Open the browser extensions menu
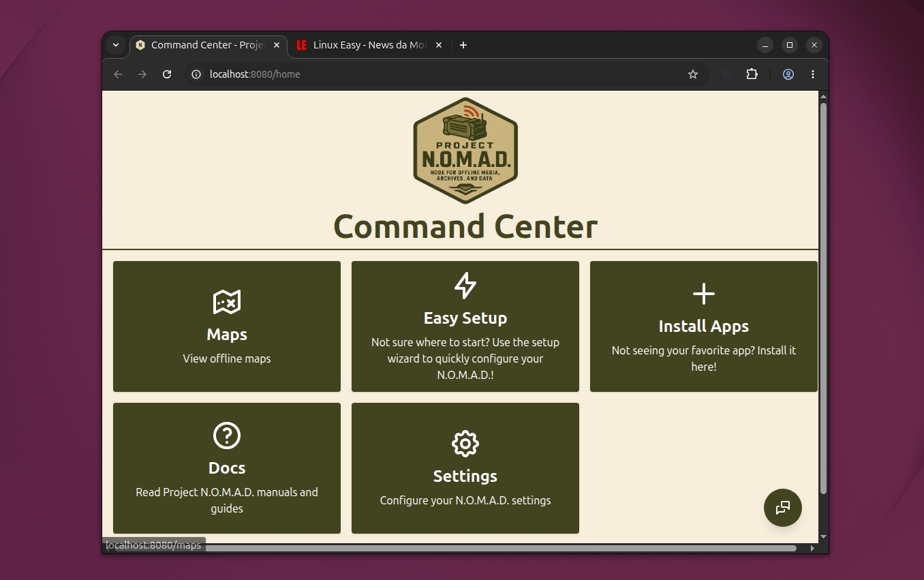This screenshot has width=924, height=580. (752, 74)
